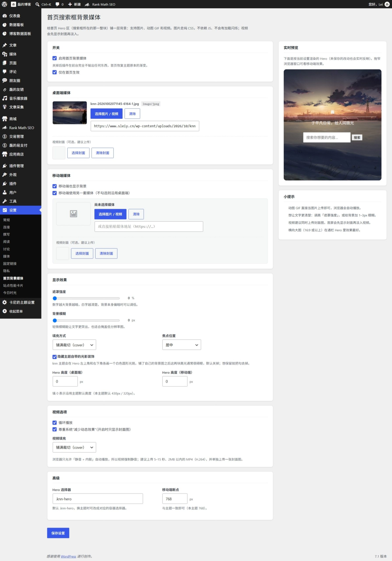Toggle 隐藏主题自带的光影装饰 checkbox
This screenshot has height=561, width=392.
click(54, 357)
